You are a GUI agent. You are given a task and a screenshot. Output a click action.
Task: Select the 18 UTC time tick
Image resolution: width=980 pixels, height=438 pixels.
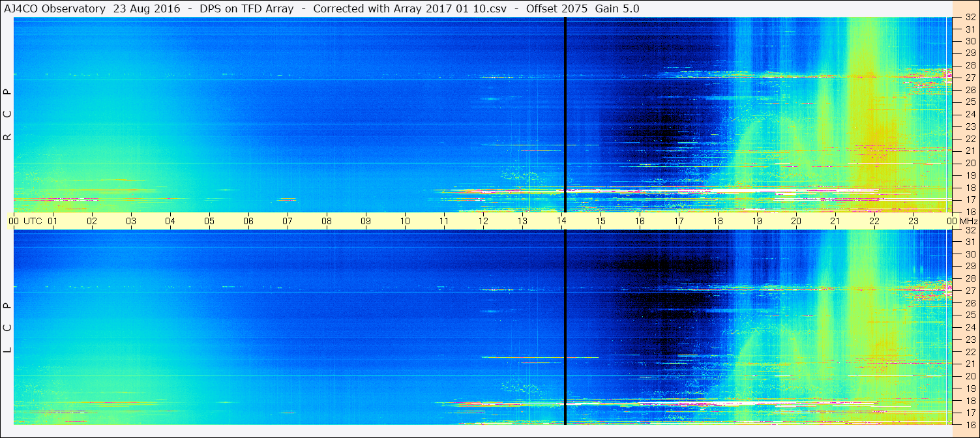pyautogui.click(x=718, y=221)
